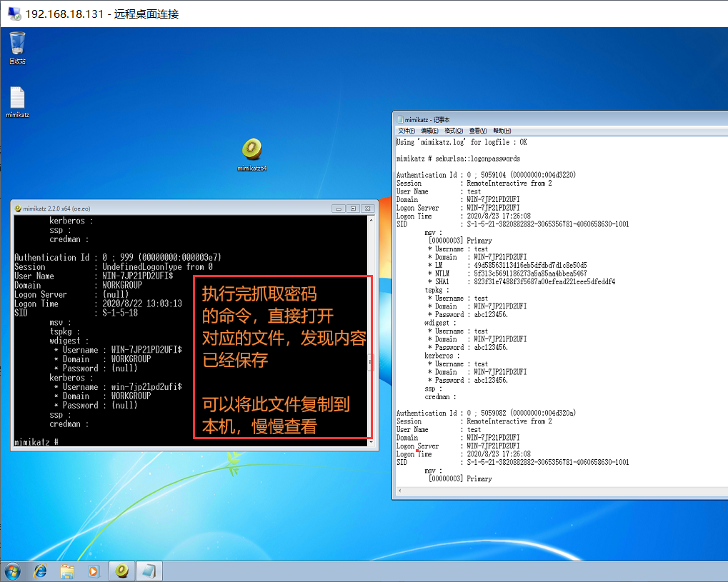The width and height of the screenshot is (728, 582).
Task: Select the mimikatz64 kiwi icon on desktop
Action: [251, 154]
